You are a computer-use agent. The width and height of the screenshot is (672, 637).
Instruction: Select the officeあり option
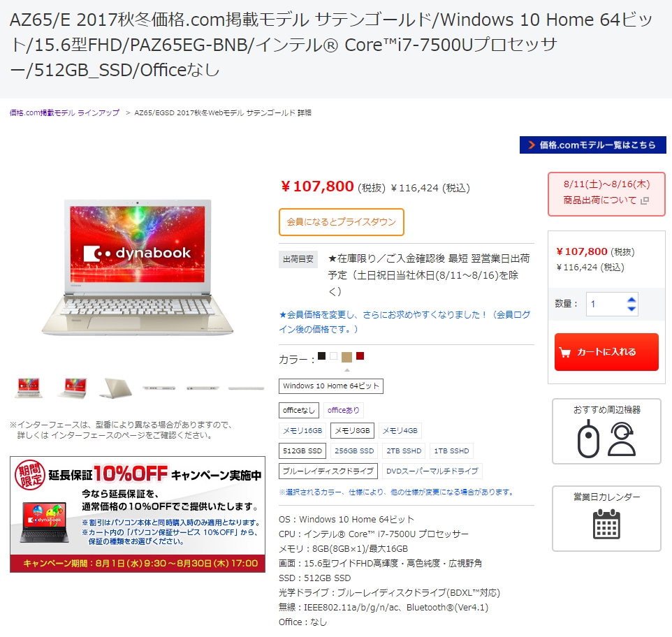(343, 410)
